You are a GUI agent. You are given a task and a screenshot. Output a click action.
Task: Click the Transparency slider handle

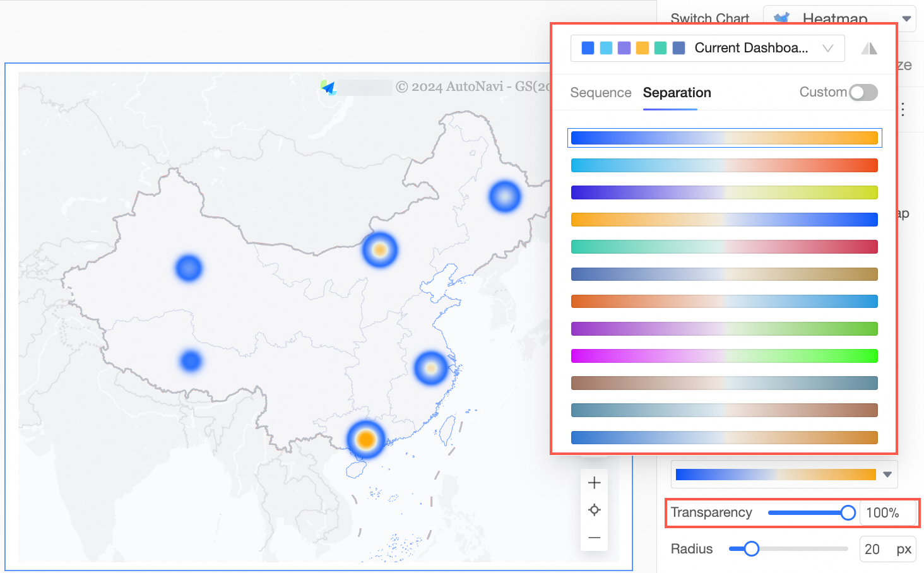pos(848,512)
